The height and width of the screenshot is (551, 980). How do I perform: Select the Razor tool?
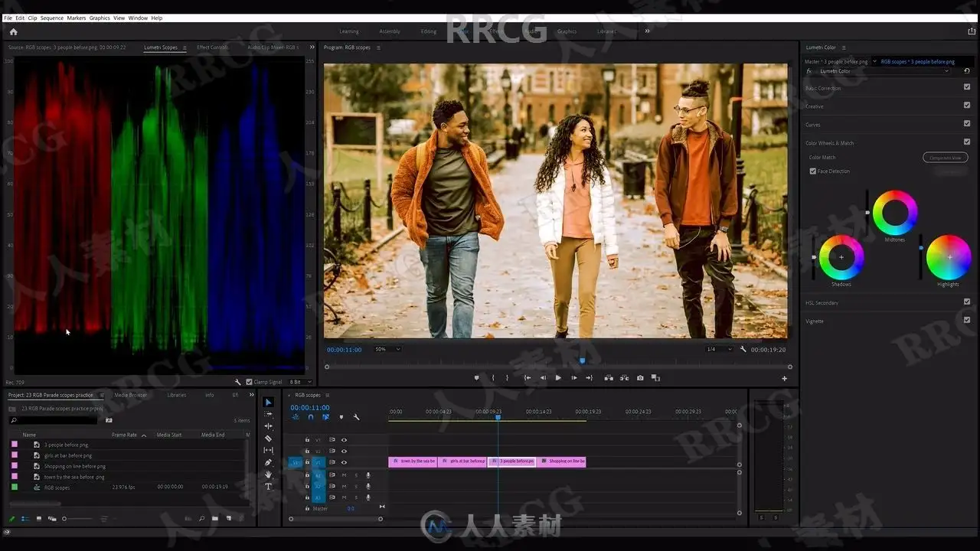[x=269, y=439]
